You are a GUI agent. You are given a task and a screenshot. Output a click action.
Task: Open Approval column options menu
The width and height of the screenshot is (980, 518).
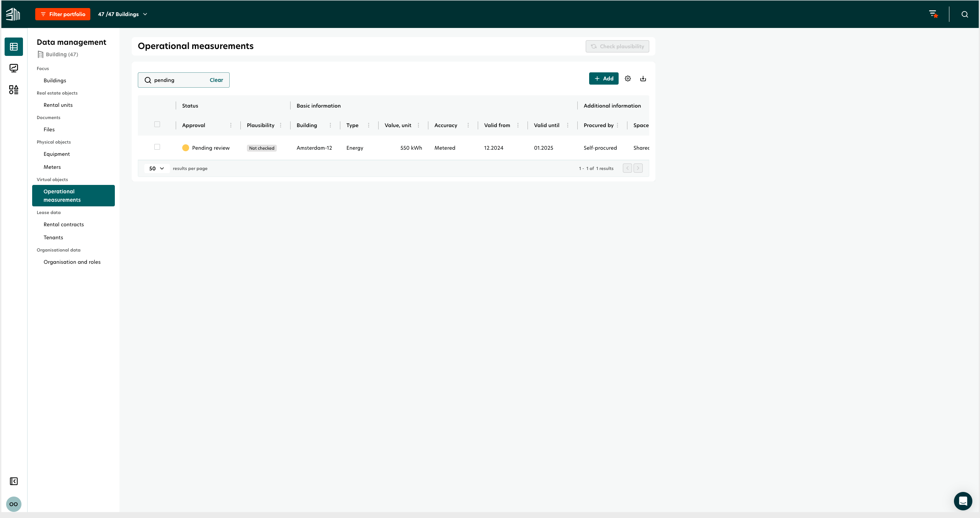tap(231, 125)
